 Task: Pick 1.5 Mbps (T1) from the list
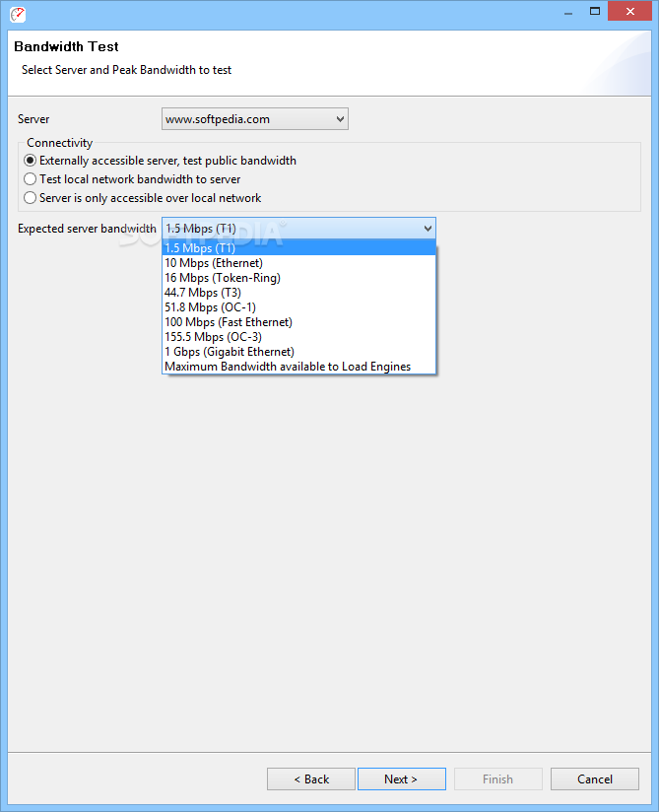pyautogui.click(x=298, y=248)
